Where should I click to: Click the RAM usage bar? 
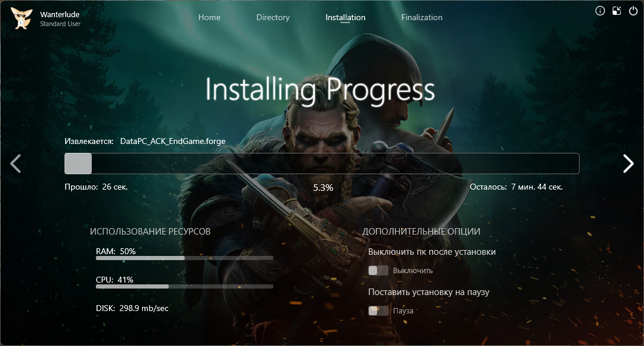pos(185,258)
